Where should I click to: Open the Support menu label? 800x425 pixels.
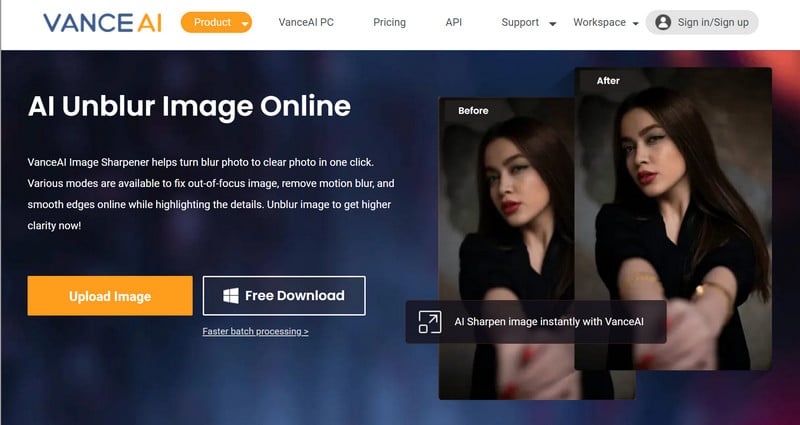coord(520,22)
